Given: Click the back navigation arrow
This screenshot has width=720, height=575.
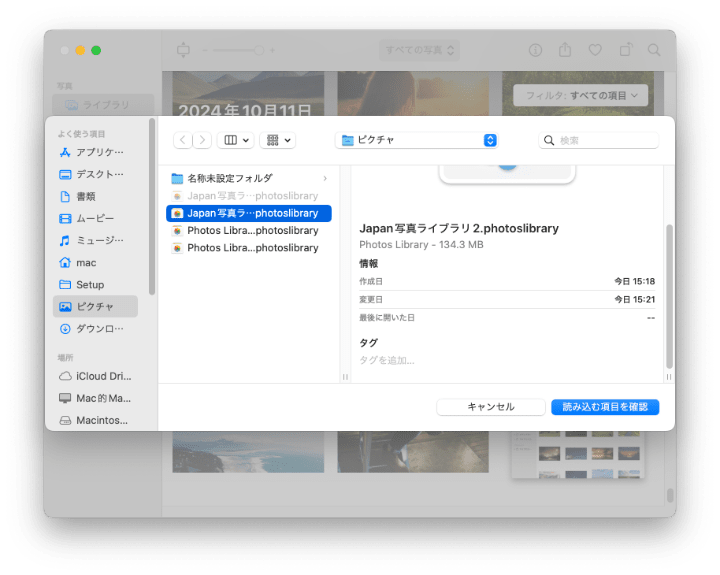Looking at the screenshot, I should point(182,141).
